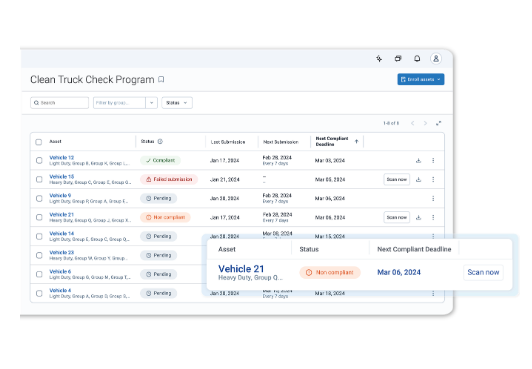This screenshot has height=369, width=532.
Task: Open the Enroll assets dropdown button
Action: pyautogui.click(x=421, y=79)
